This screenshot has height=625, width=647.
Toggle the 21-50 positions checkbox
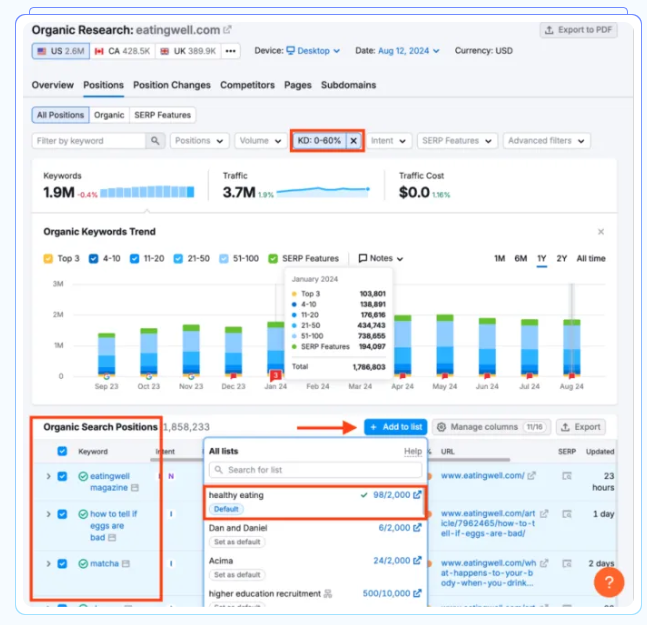178,259
